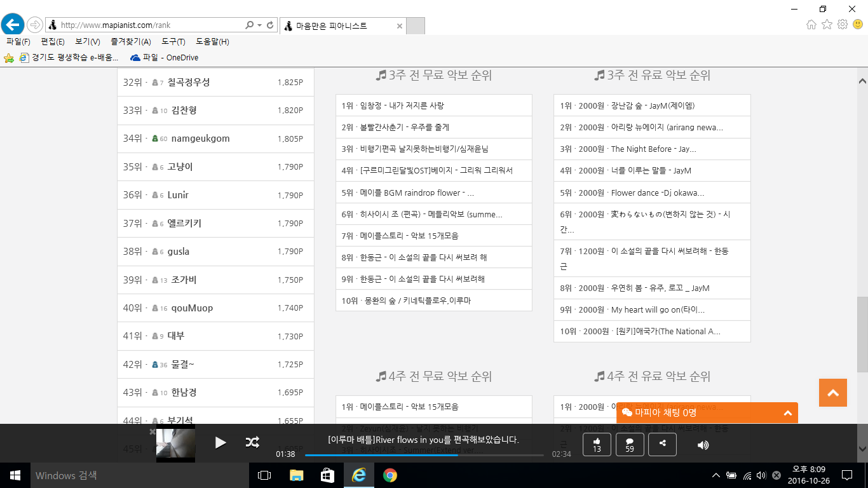
Task: Open the 파일(F) menu
Action: [x=17, y=41]
